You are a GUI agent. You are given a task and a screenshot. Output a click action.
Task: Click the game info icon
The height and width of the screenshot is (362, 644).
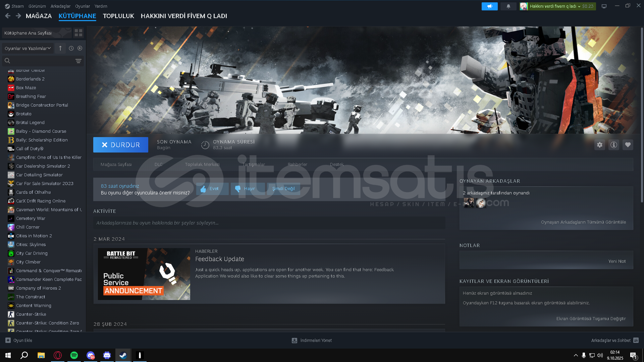pos(613,145)
